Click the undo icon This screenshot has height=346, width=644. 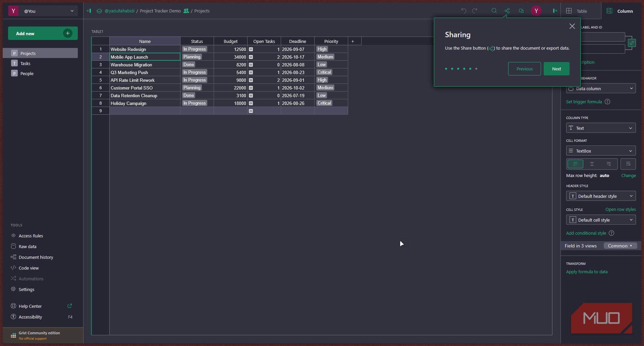[x=464, y=11]
